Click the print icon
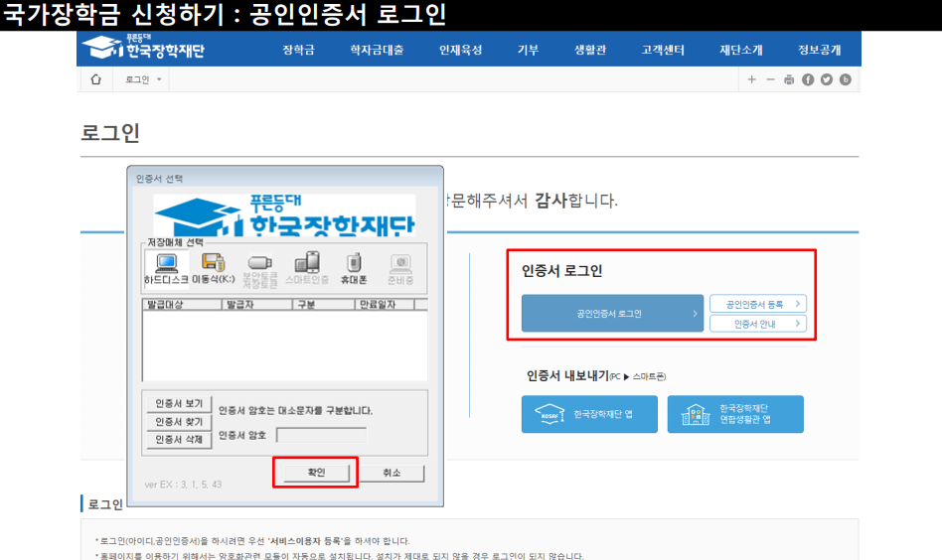 coord(789,79)
